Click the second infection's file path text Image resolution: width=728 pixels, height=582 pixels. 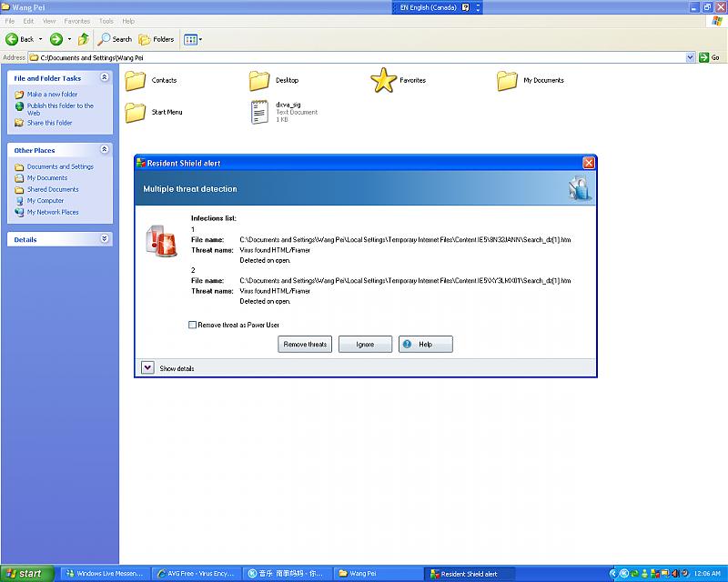[405, 281]
